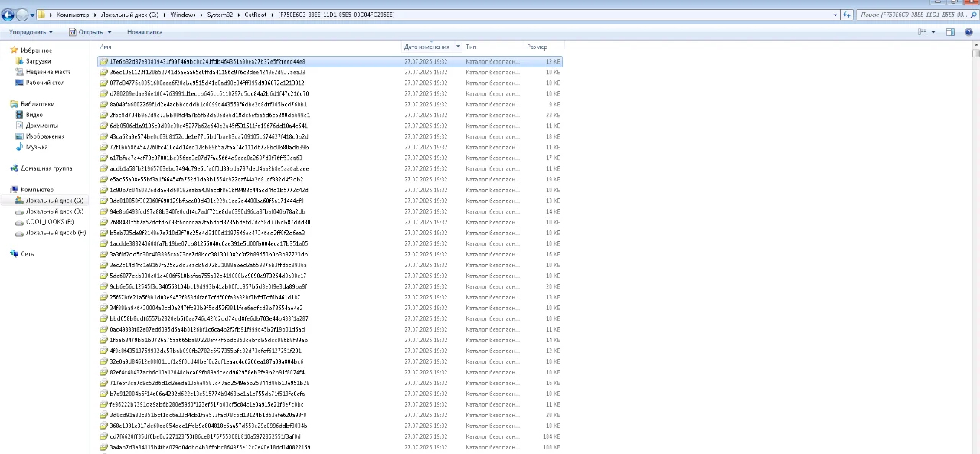Open help with the blue question mark icon
Image resolution: width=980 pixels, height=454 pixels.
[x=970, y=32]
